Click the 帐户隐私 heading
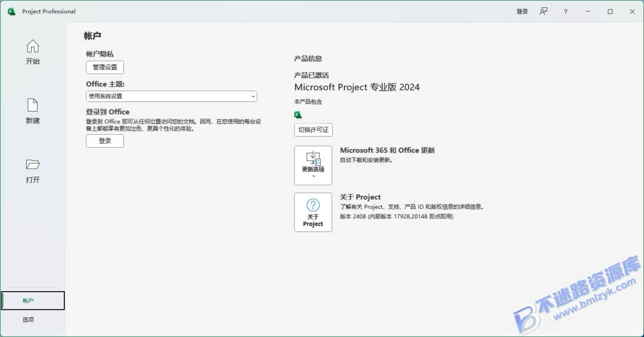644x337 pixels. [x=100, y=54]
